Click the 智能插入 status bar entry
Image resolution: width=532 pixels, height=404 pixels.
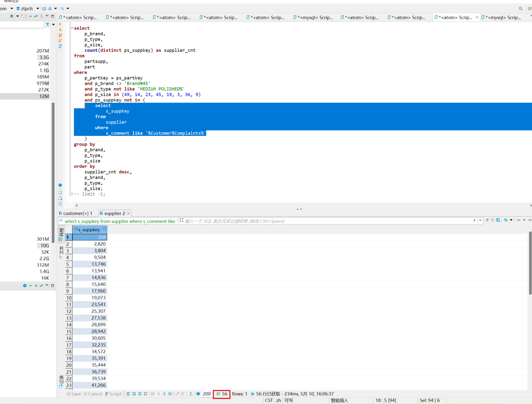point(339,400)
